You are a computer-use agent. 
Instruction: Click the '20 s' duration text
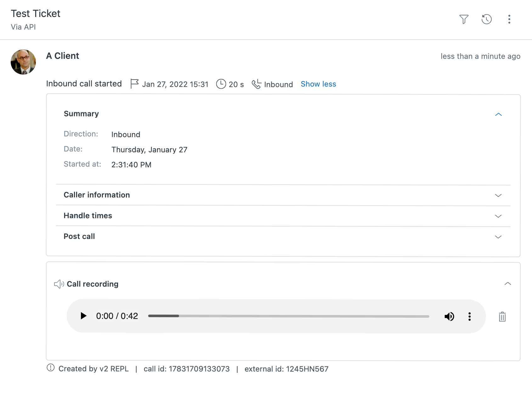tap(236, 84)
